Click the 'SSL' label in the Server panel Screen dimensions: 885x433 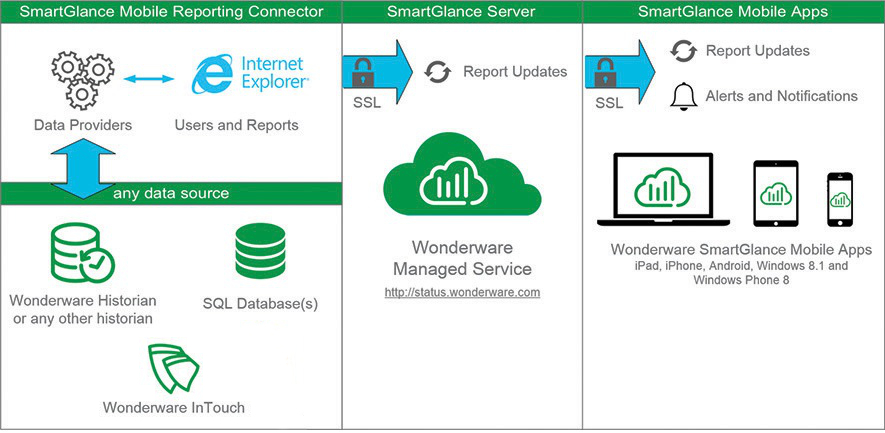(x=367, y=104)
